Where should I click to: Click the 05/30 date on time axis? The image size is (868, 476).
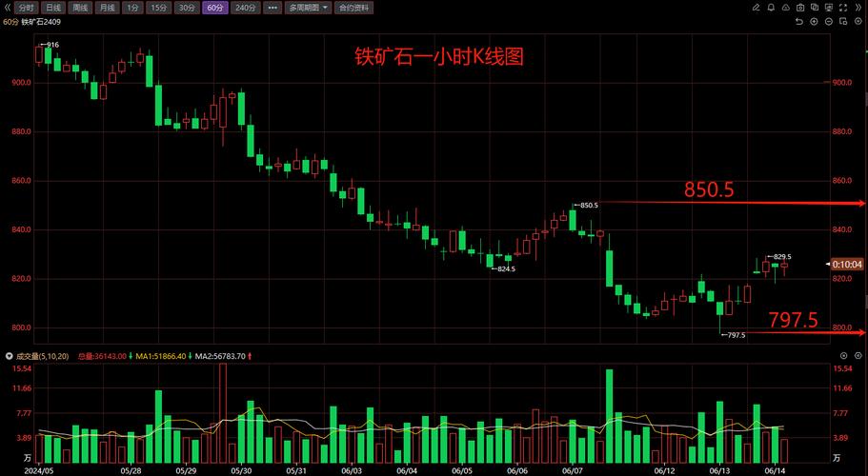point(241,471)
